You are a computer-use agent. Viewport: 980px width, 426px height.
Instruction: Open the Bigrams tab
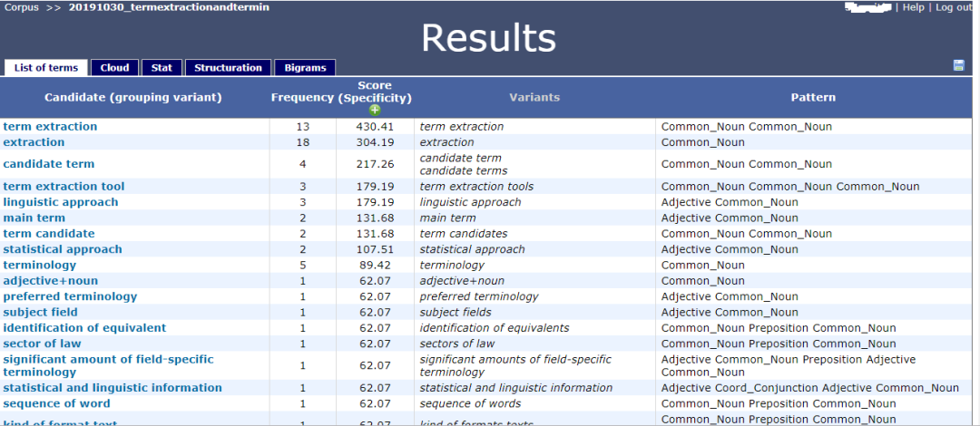click(x=306, y=67)
